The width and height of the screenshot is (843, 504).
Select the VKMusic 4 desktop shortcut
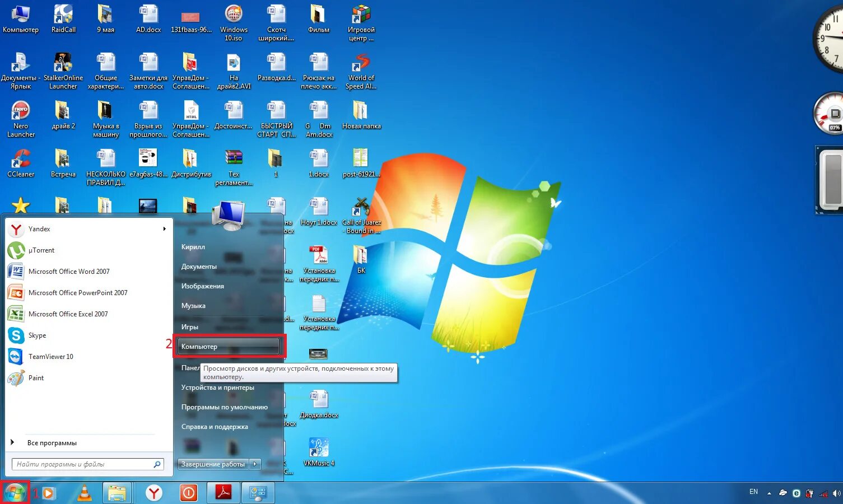pyautogui.click(x=319, y=452)
